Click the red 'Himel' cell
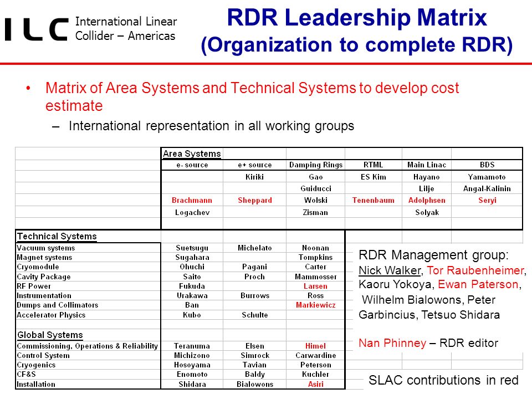The image size is (532, 399). point(315,346)
